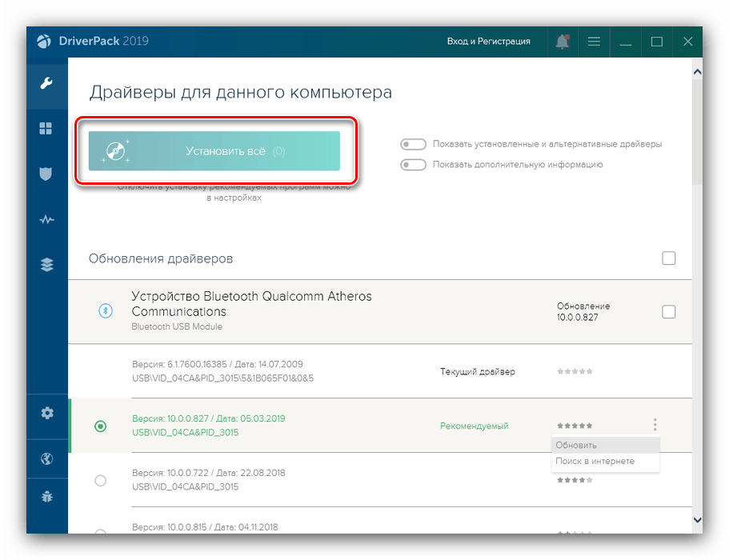This screenshot has height=560, width=729.
Task: Open the four-squares software section in sidebar
Action: (47, 129)
